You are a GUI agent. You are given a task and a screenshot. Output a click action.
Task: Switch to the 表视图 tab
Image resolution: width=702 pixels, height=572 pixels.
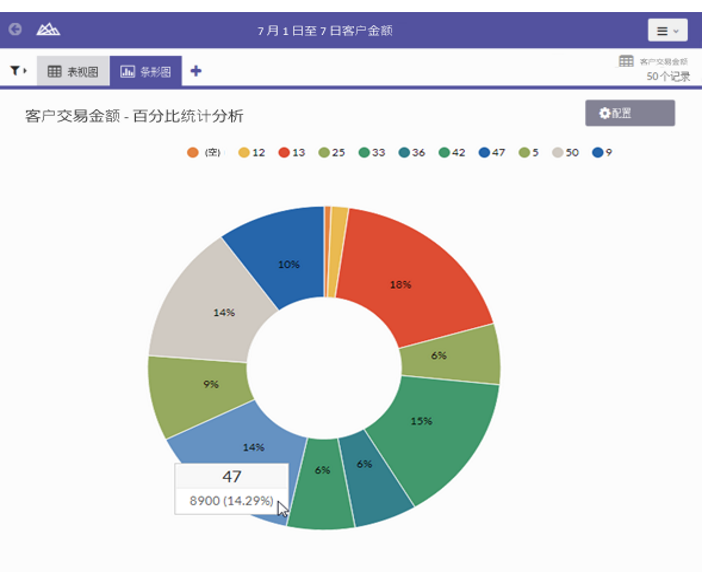coord(73,72)
